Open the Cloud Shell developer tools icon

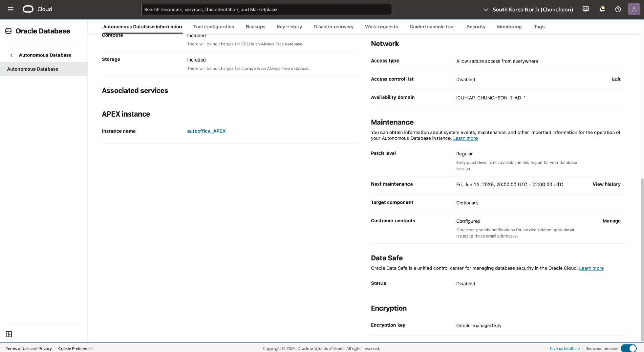coord(586,9)
